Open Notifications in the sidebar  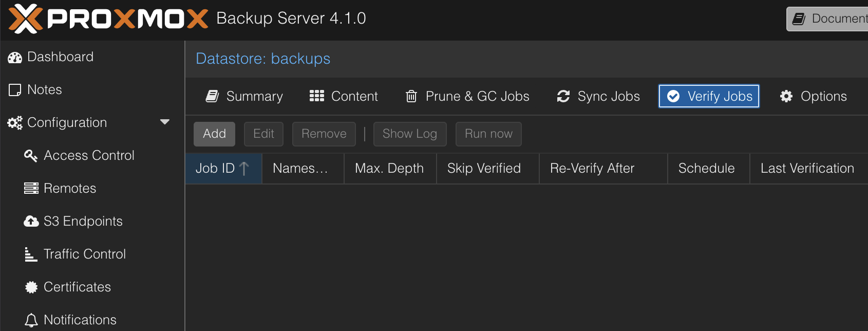(92, 320)
